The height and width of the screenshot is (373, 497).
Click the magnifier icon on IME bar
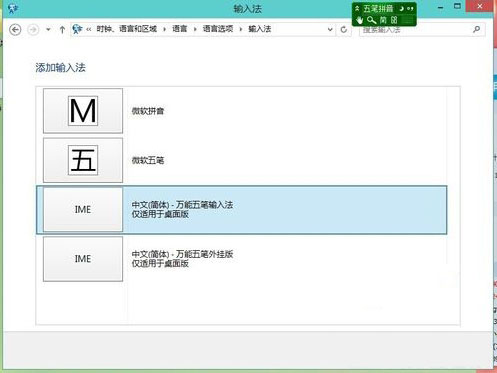tap(371, 20)
